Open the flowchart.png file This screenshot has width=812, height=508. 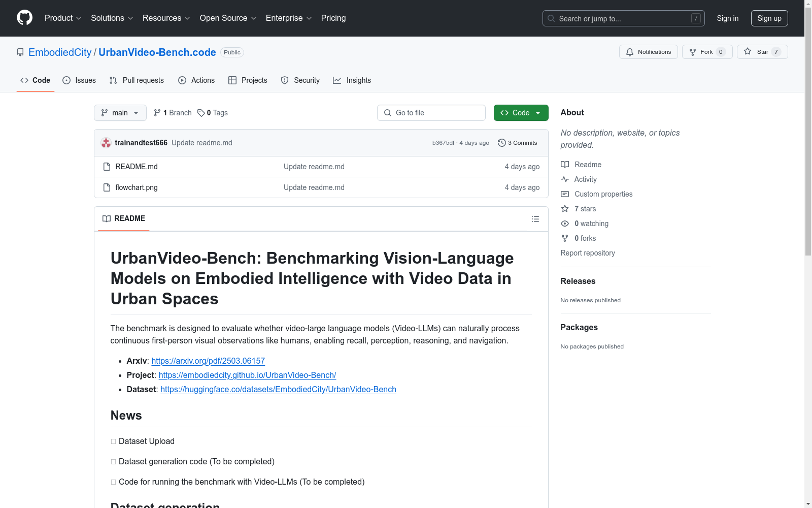click(x=137, y=187)
